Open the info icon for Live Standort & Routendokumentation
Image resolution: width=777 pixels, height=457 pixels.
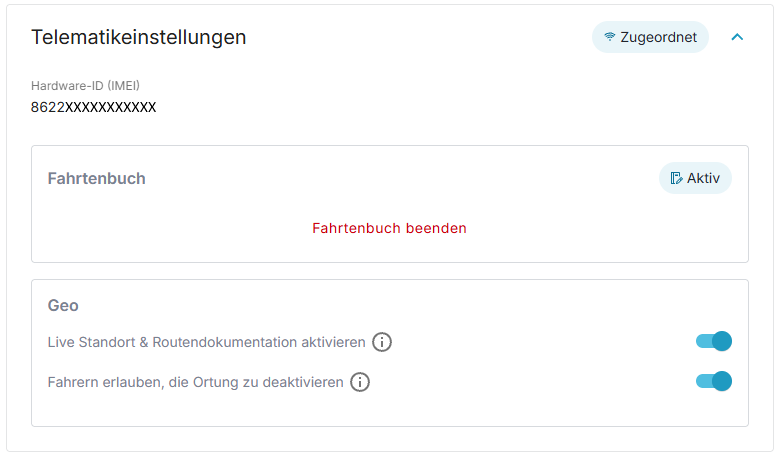coord(382,342)
